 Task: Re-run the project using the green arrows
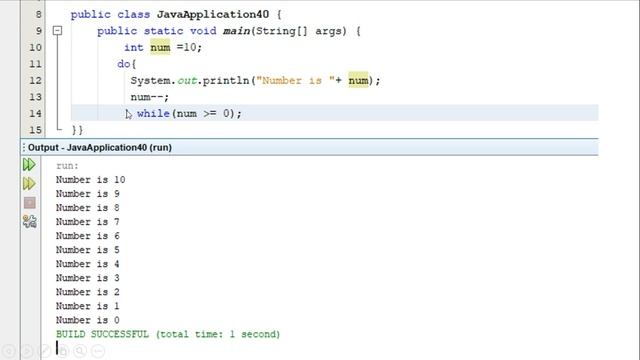click(29, 164)
